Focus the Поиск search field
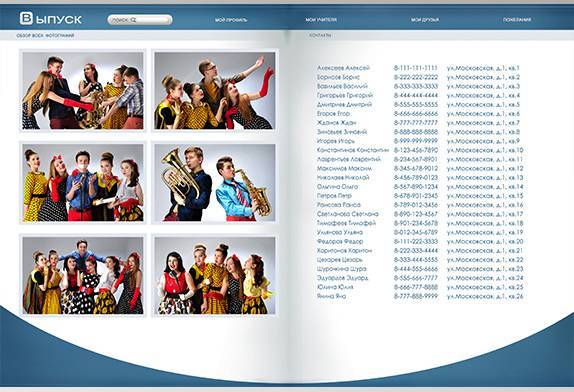The image size is (574, 392). click(x=140, y=20)
